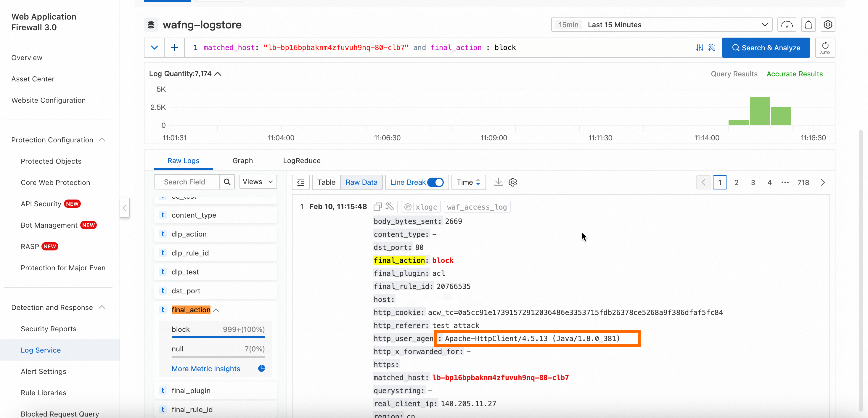Click the dashboard gauge icon
The width and height of the screenshot is (868, 418).
tap(787, 25)
